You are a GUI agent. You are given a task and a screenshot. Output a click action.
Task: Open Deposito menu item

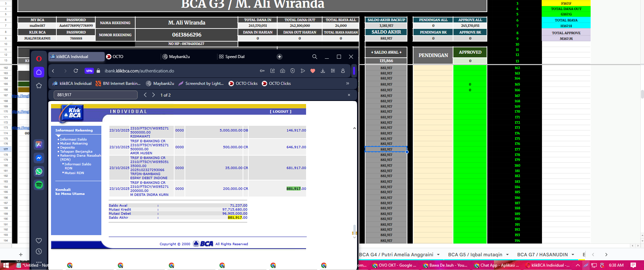click(x=67, y=147)
